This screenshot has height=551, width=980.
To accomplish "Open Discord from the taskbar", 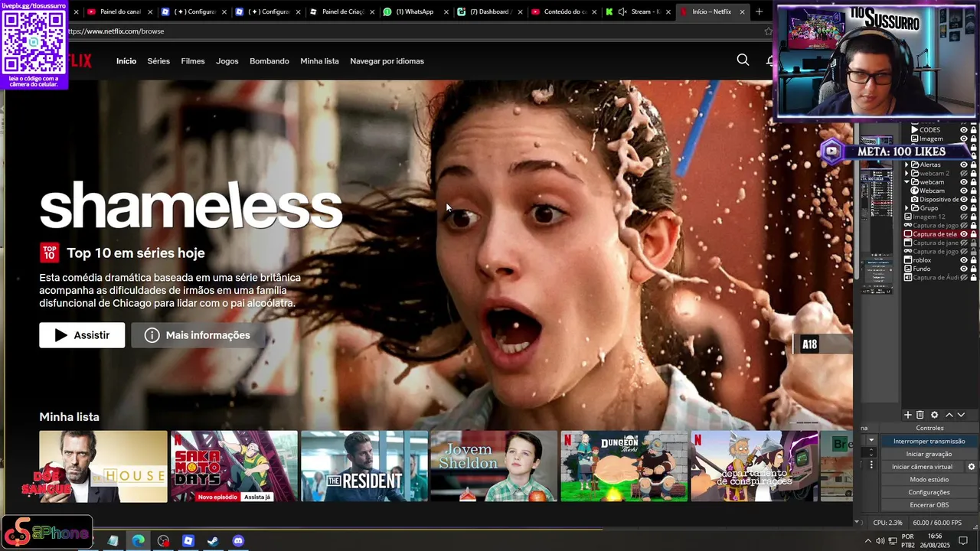I will 238,541.
